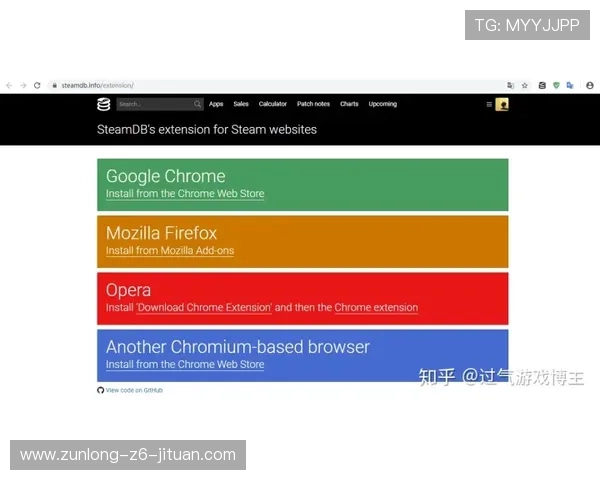Screen dimensions: 600x480
Task: Click the Download Chrome Extension link under Opera
Action: [x=204, y=308]
